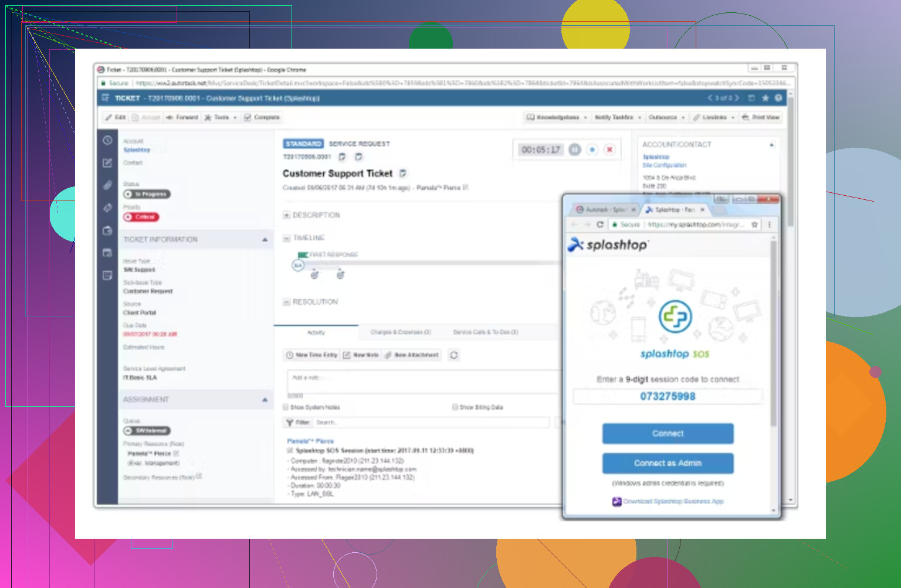The width and height of the screenshot is (901, 588).
Task: Click the clock icon in left sidebar
Action: click(107, 141)
